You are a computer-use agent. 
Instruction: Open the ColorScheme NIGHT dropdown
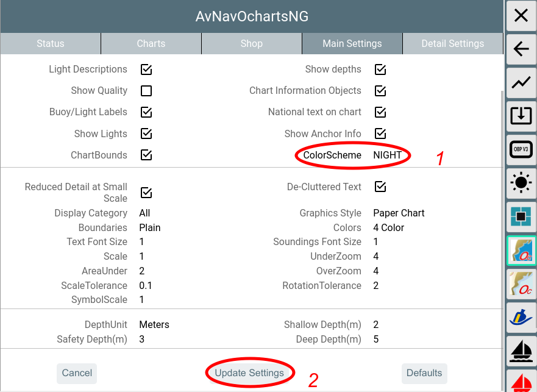388,155
